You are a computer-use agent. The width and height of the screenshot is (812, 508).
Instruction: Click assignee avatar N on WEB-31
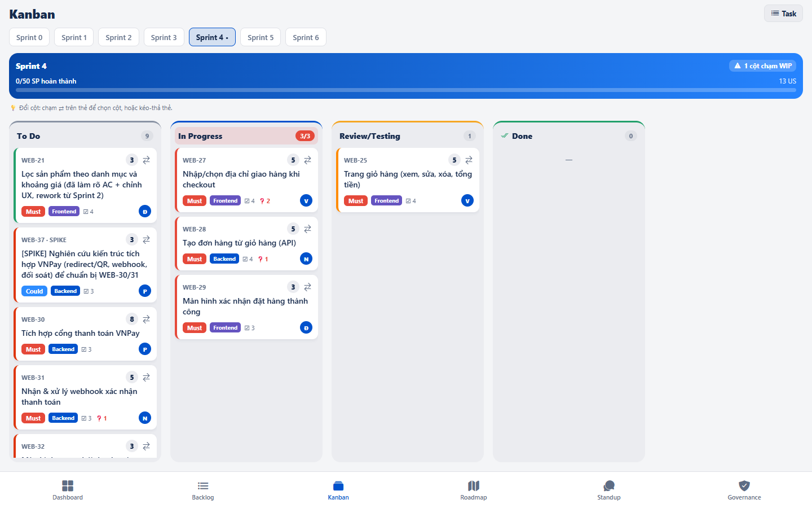[x=145, y=418]
